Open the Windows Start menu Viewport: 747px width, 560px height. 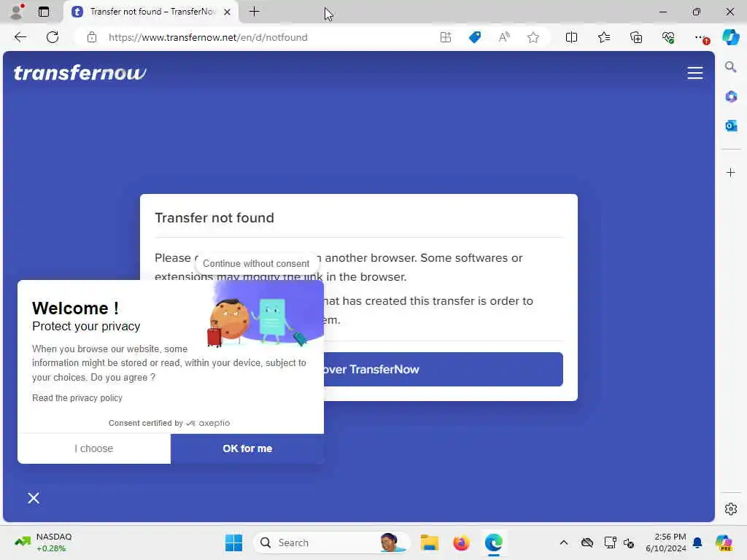[233, 542]
